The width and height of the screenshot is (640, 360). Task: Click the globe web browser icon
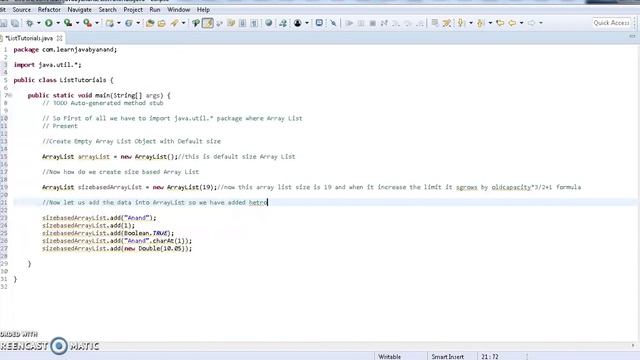[269, 23]
